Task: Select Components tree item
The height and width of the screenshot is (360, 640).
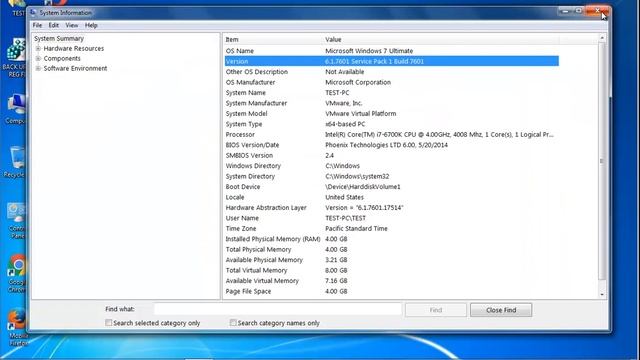Action: click(62, 58)
